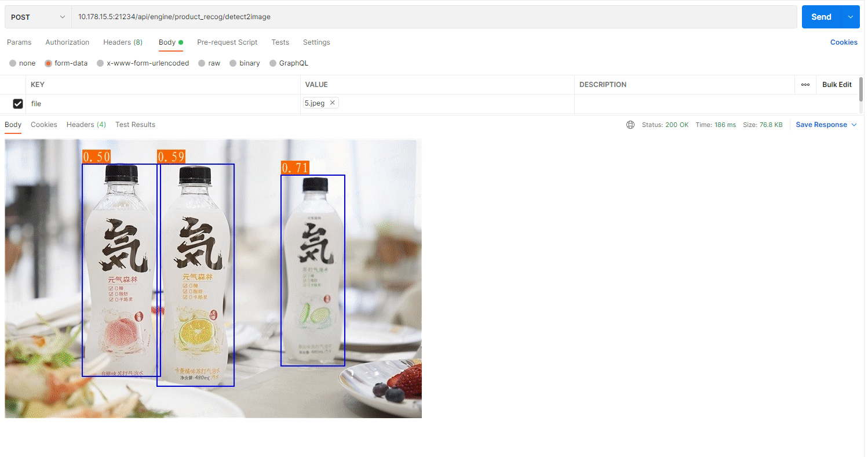
Task: Click the KEY column header
Action: click(x=38, y=85)
